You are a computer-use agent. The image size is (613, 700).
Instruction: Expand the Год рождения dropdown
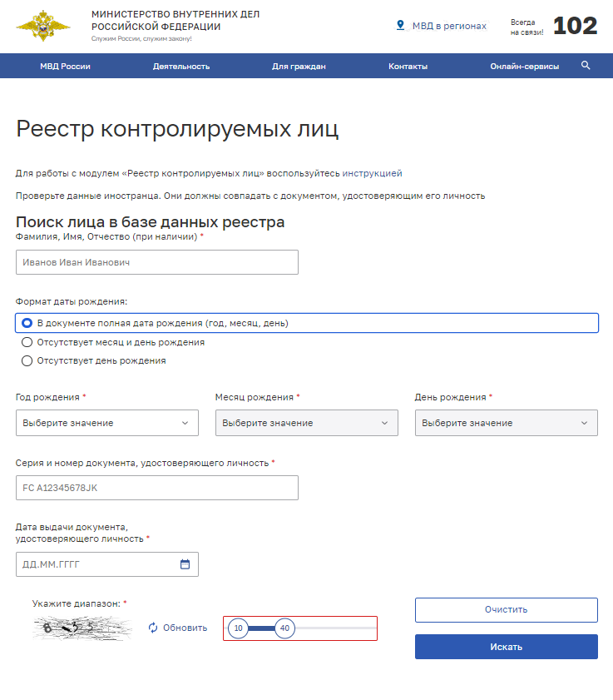(x=106, y=423)
